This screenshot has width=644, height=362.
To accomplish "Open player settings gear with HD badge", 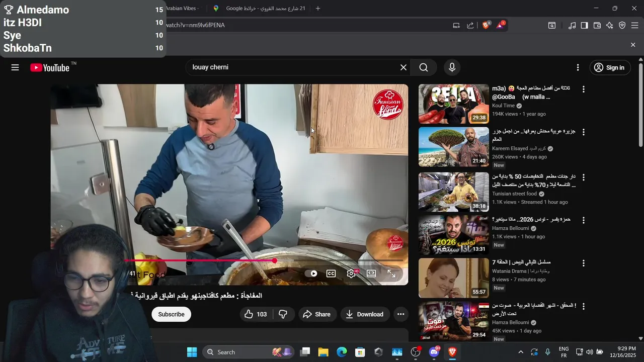I will click(352, 274).
